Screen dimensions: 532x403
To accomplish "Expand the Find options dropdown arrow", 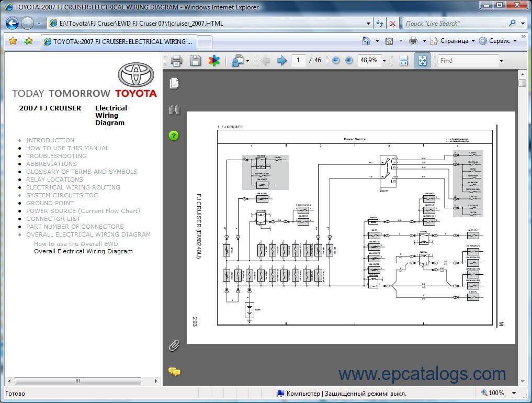I will pyautogui.click(x=501, y=61).
